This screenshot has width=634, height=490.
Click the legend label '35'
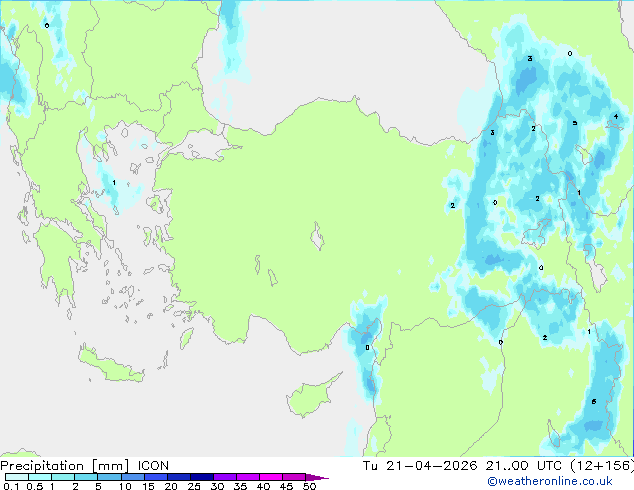(x=240, y=486)
